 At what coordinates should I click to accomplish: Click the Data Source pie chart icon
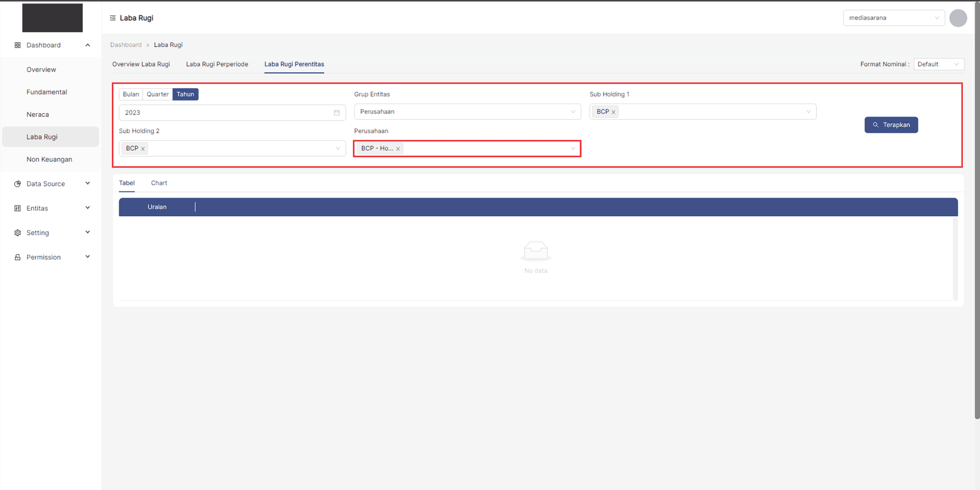click(x=18, y=184)
